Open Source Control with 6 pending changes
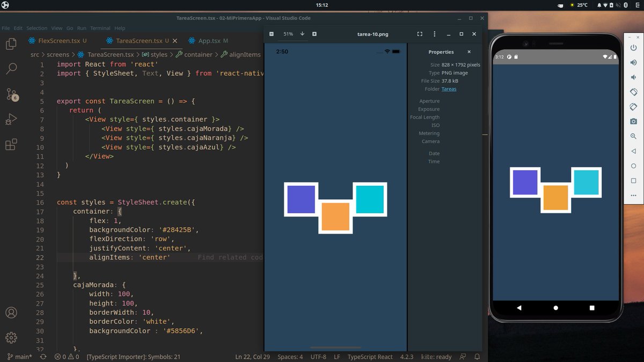644x362 pixels. pyautogui.click(x=11, y=95)
